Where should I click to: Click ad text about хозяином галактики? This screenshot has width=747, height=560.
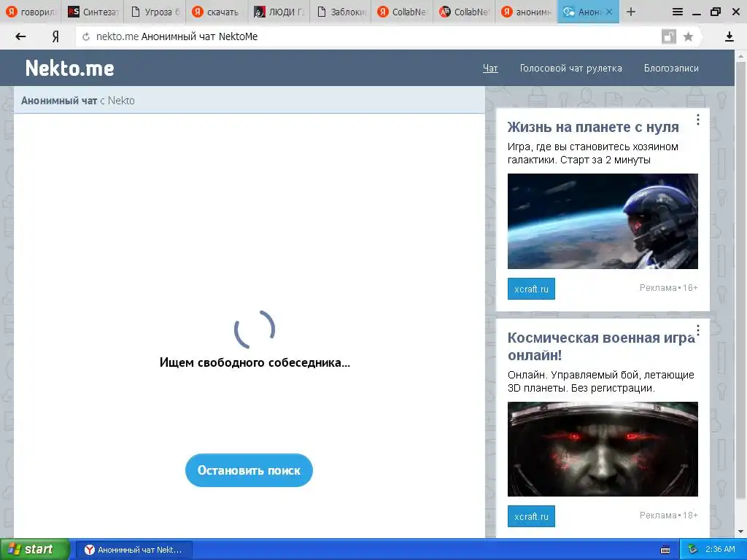click(592, 153)
